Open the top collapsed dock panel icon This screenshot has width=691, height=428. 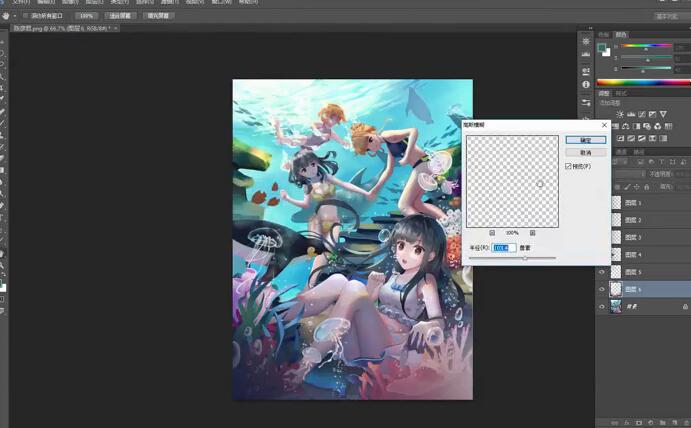point(586,41)
